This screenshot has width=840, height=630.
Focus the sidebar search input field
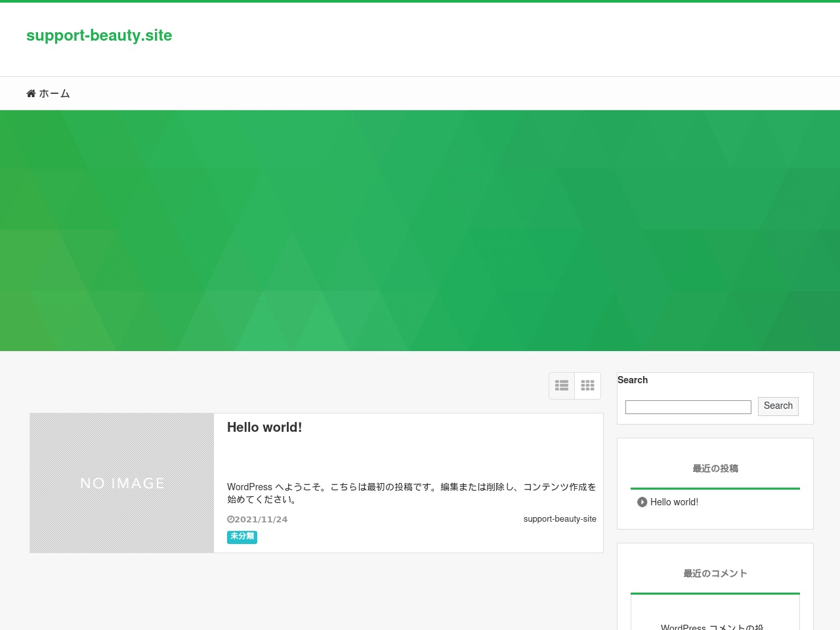click(x=688, y=407)
